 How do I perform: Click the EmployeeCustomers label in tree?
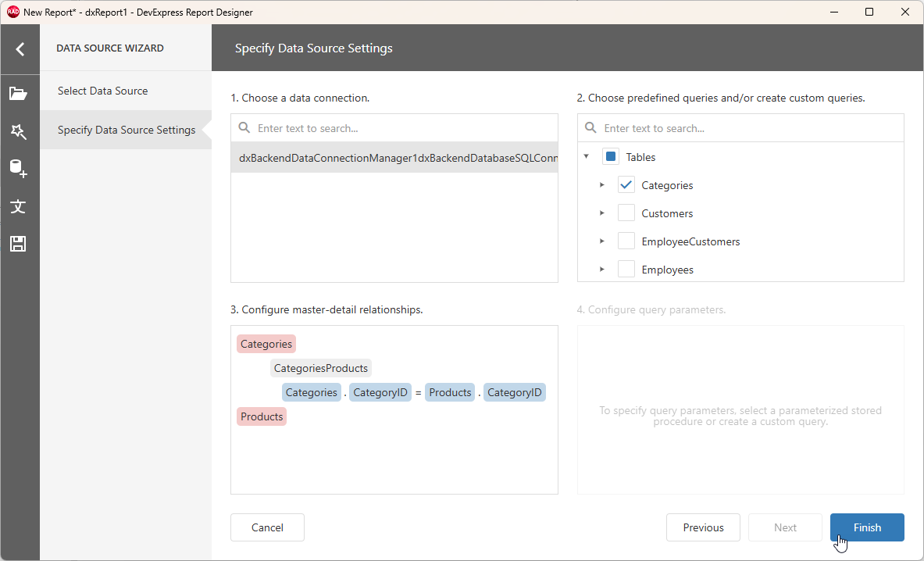pyautogui.click(x=690, y=241)
